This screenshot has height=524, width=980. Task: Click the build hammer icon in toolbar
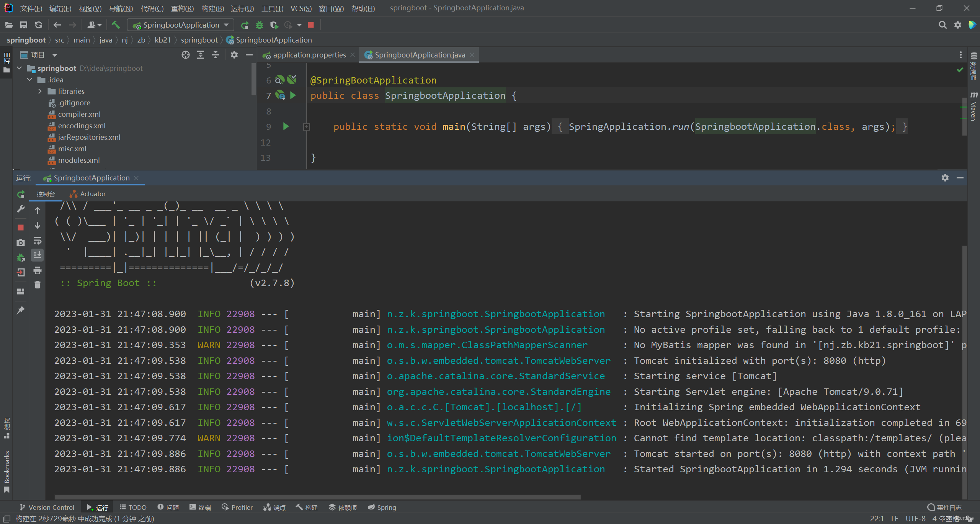(115, 25)
